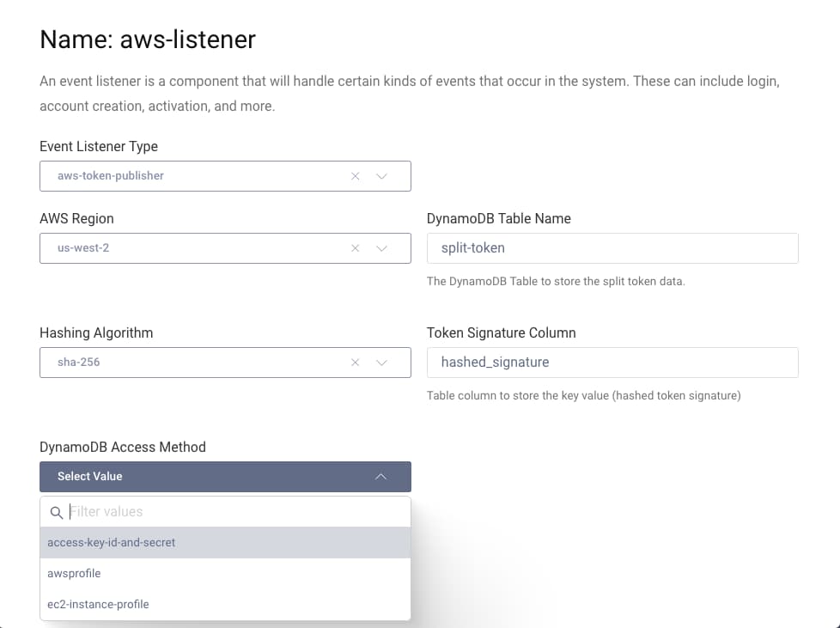Open the Hashing Algorithm dropdown chevron

pos(381,362)
